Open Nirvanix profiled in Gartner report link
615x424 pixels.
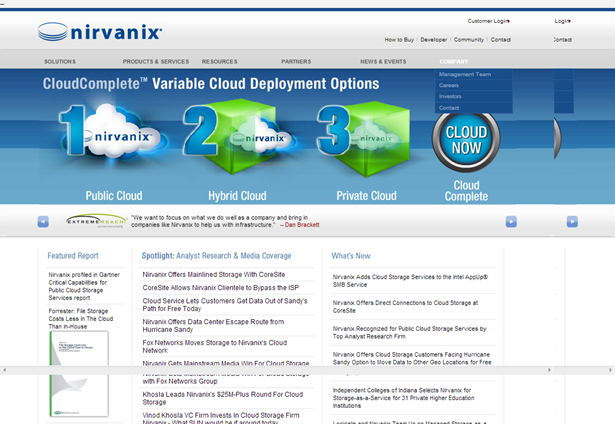(x=84, y=286)
